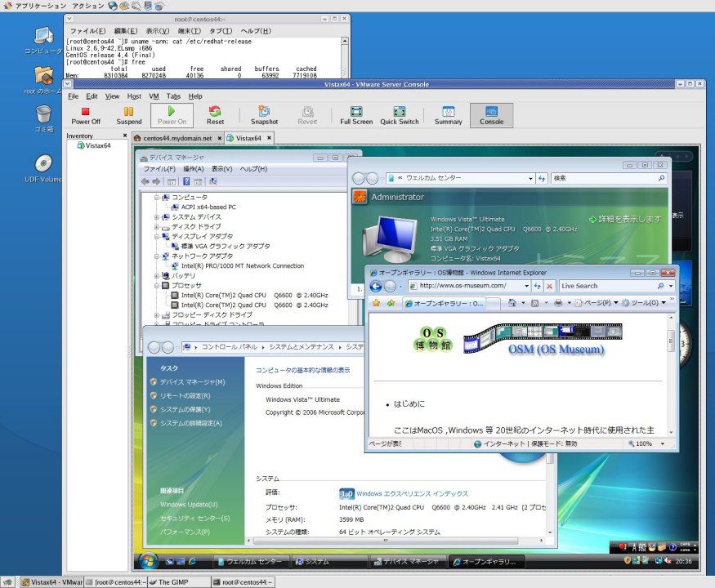Screen dimensions: 715x588
Task: Open Windows エクスペリエンス インデックス link
Action: (x=412, y=493)
